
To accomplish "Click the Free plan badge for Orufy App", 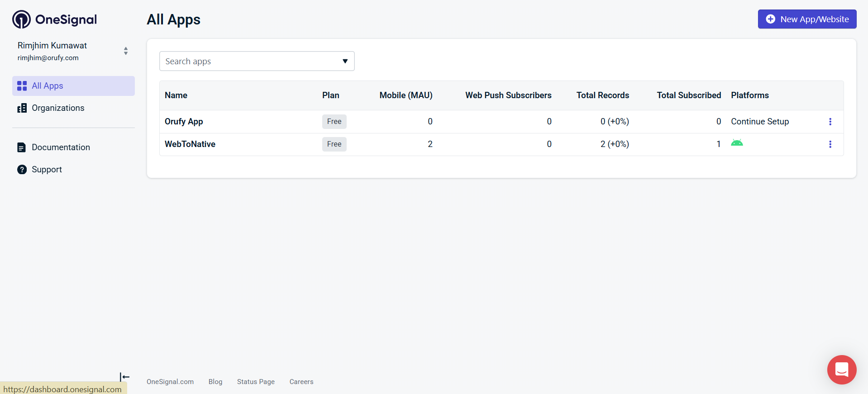I will [334, 122].
